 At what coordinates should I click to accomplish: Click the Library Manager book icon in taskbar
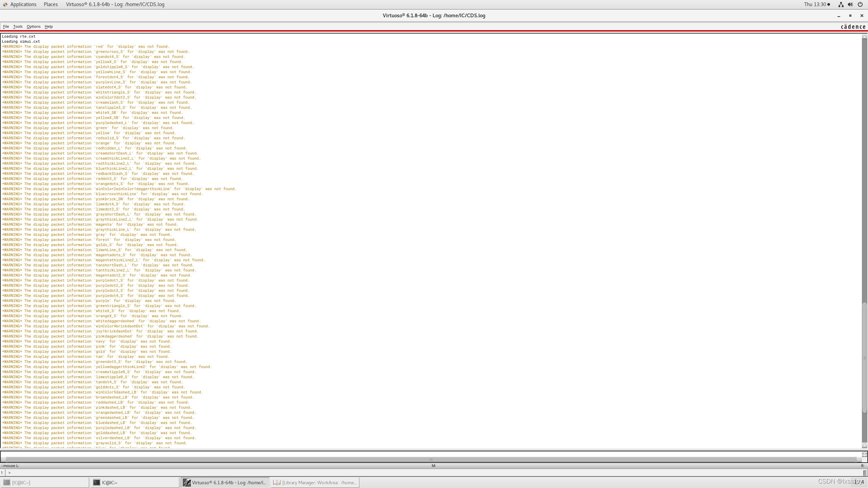277,483
